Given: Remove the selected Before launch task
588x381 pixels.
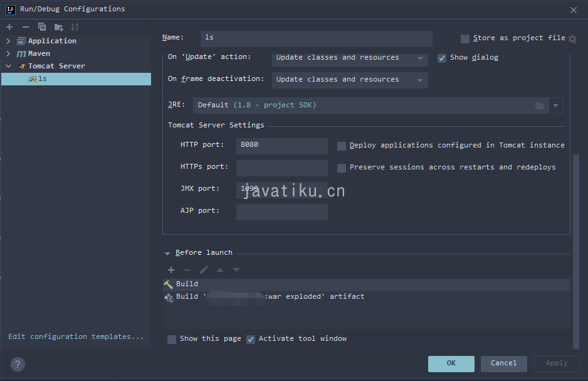Looking at the screenshot, I should [x=187, y=270].
